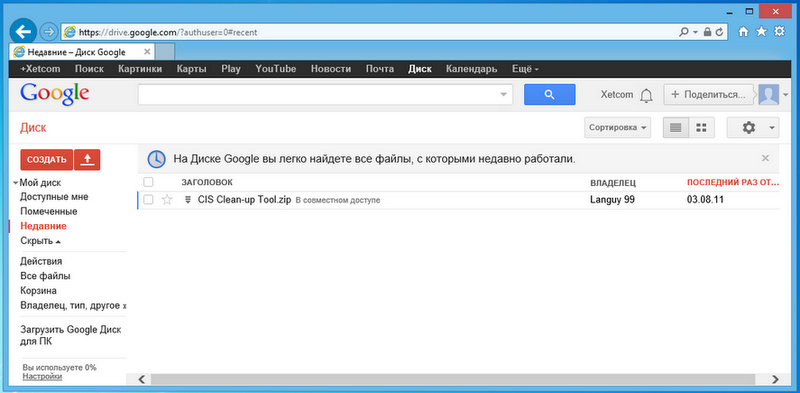Open Владелец, тип, другое filter

click(73, 306)
